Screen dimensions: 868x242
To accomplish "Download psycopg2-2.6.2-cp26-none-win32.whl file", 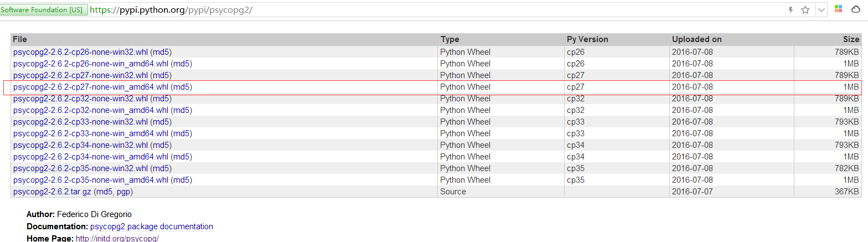I will [x=80, y=52].
